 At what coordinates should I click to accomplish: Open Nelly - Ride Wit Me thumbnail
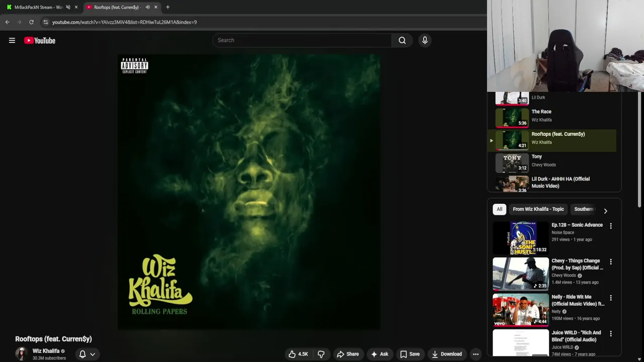(x=521, y=310)
